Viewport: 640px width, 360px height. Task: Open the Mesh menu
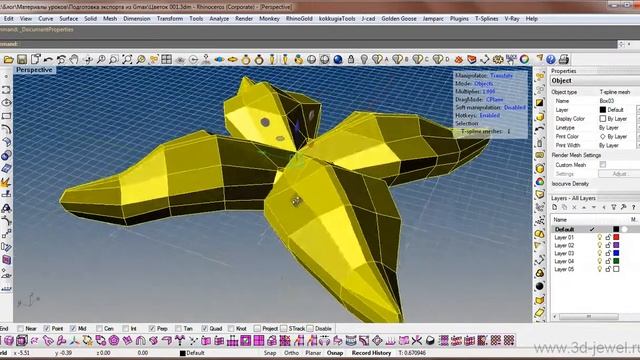point(110,19)
